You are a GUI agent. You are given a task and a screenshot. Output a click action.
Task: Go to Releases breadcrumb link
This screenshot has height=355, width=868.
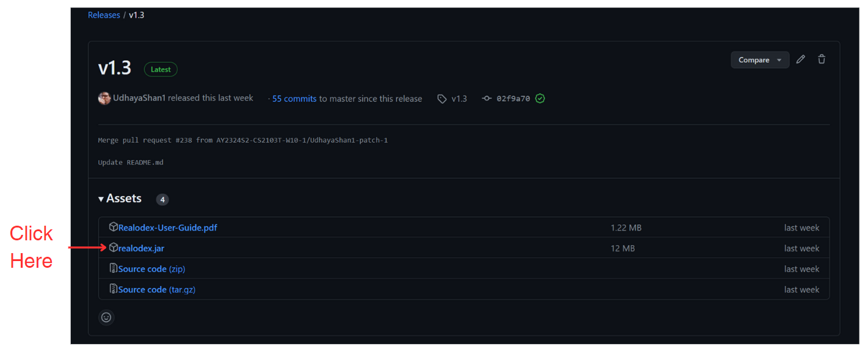point(104,15)
